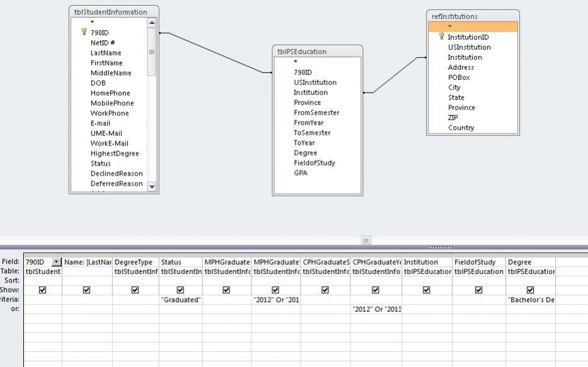Select FirstName field in tblStudentInformation
Viewport: 588px width, 367px height.
107,63
